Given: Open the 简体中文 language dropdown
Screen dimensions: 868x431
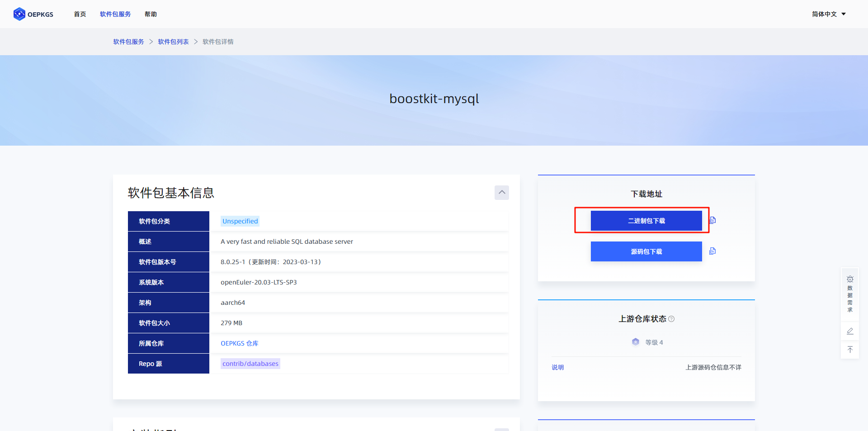Looking at the screenshot, I should pos(829,14).
